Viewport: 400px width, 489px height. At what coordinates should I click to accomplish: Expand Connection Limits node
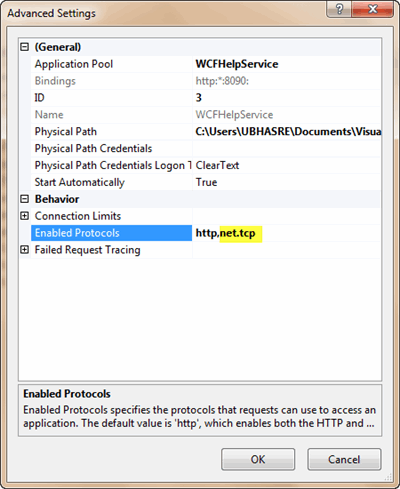tap(24, 216)
